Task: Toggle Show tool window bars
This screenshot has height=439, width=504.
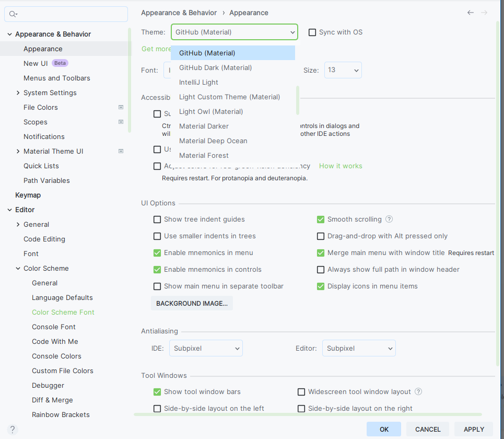Action: 157,392
